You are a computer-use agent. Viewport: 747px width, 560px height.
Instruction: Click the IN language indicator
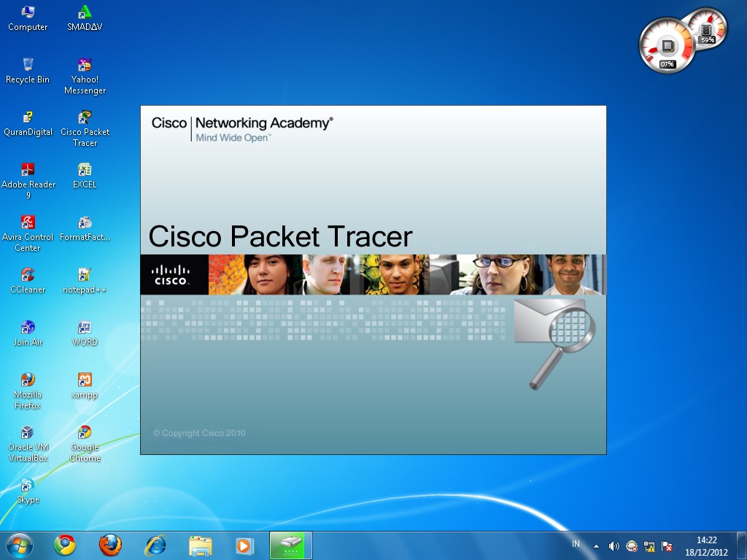click(576, 544)
